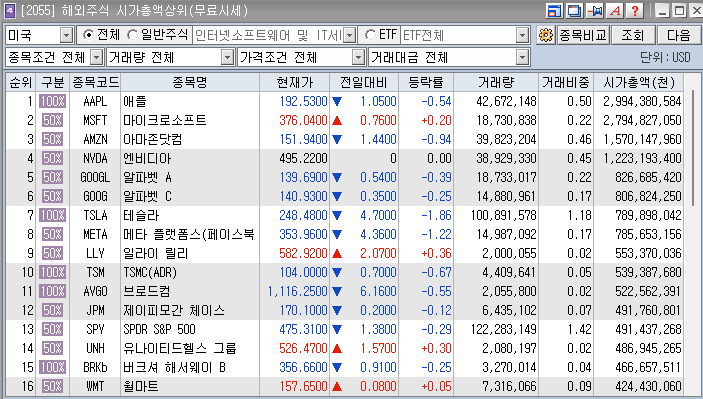Sort by the 현재가 column header

point(294,82)
